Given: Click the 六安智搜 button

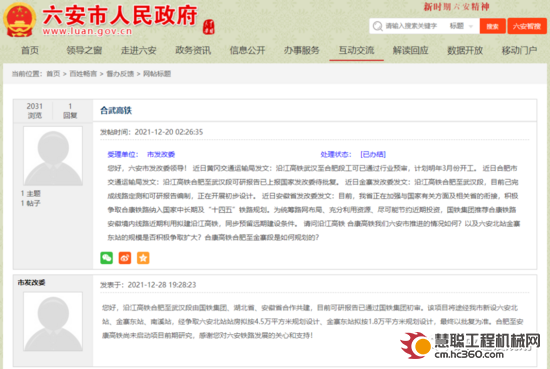Looking at the screenshot, I should (x=527, y=26).
